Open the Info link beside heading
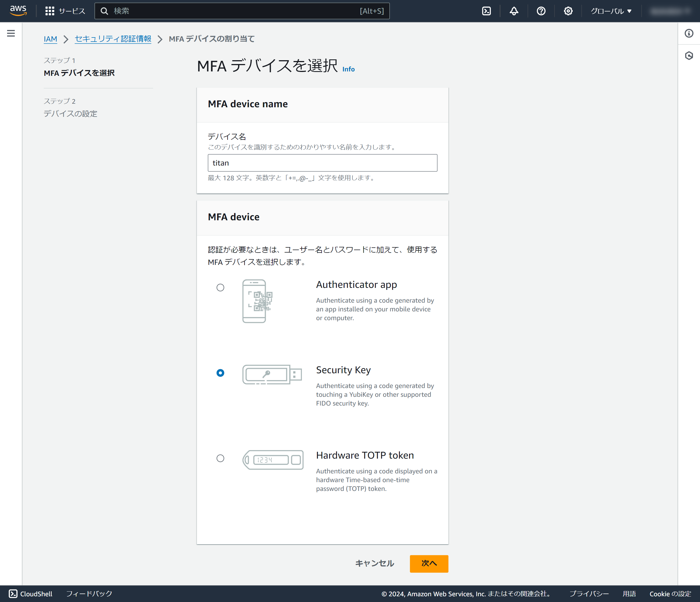 348,69
